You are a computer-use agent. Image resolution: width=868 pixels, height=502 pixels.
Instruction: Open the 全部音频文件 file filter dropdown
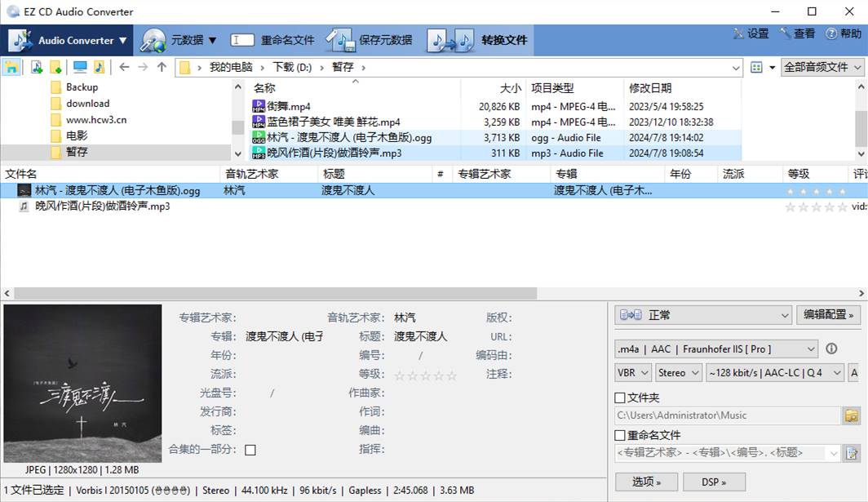tap(822, 67)
